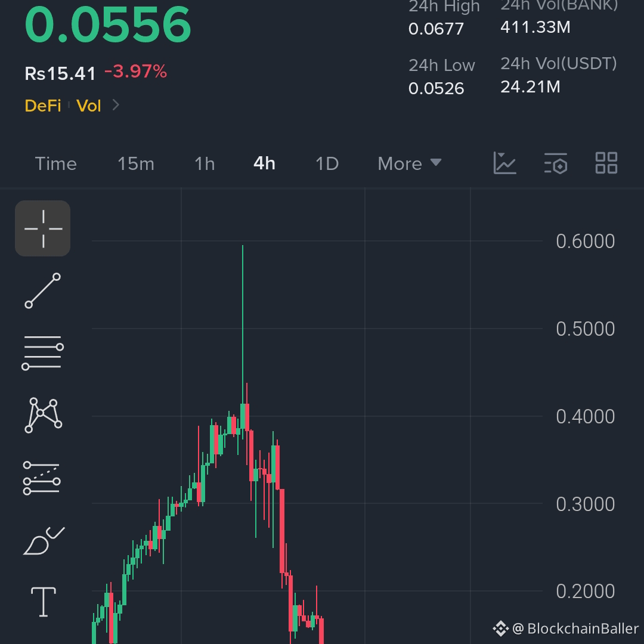Switch to the 1D interval
This screenshot has width=644, height=644.
[x=327, y=163]
